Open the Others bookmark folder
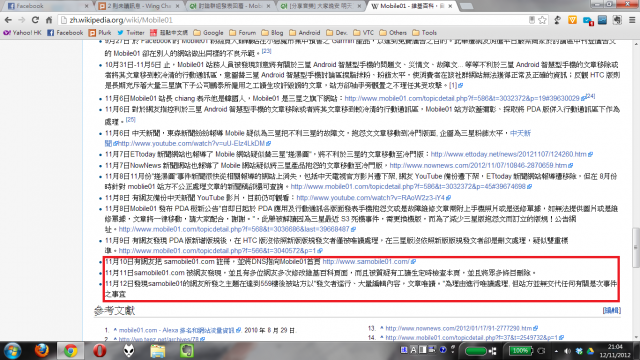 click(393, 33)
